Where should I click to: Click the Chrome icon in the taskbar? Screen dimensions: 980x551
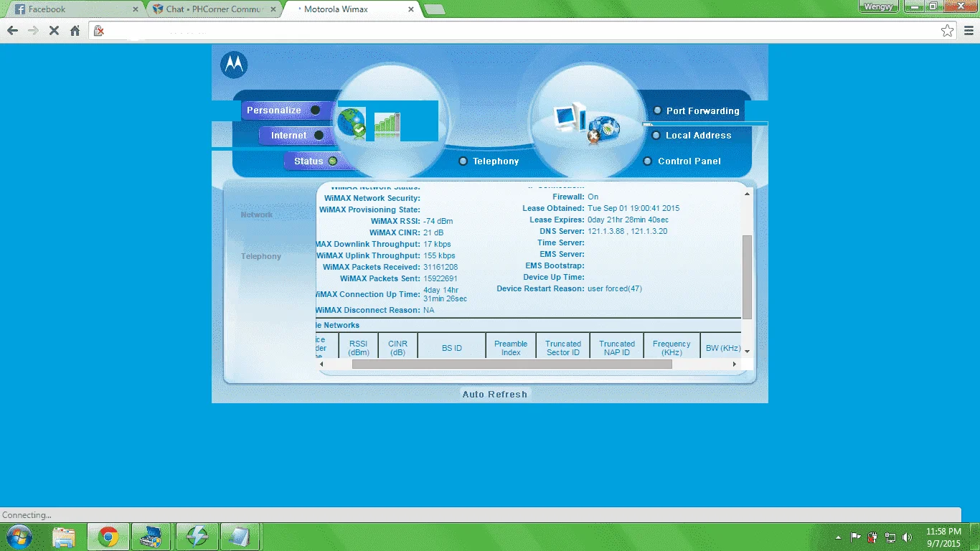click(108, 537)
